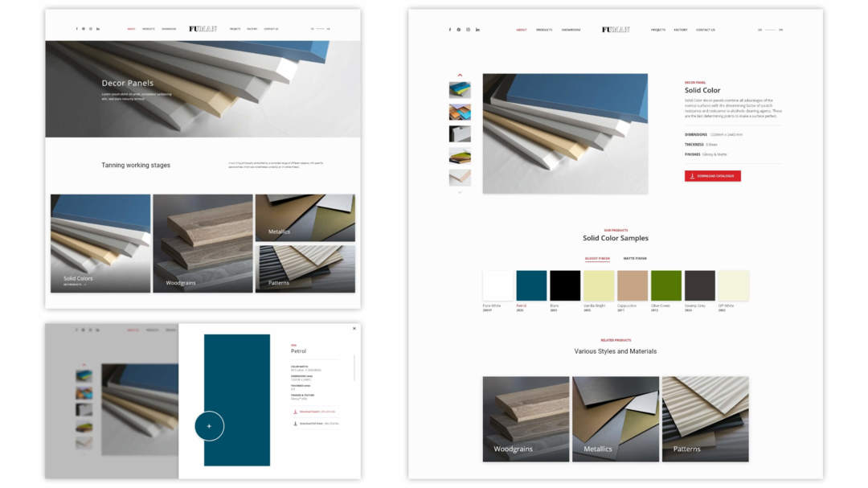The width and height of the screenshot is (868, 488).
Task: Open Facebook icon on Solid Color page header
Action: pyautogui.click(x=449, y=30)
